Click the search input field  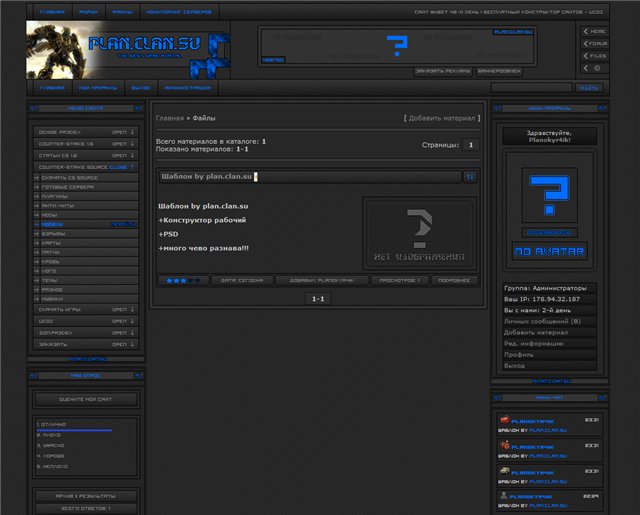532,88
